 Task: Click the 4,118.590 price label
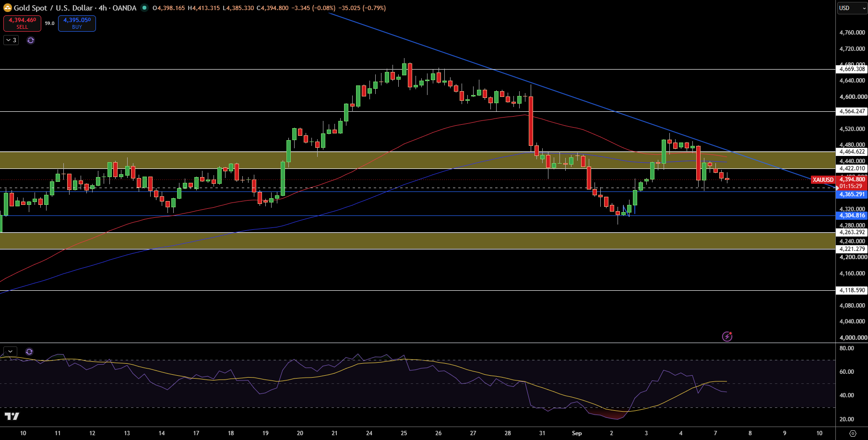pos(852,290)
